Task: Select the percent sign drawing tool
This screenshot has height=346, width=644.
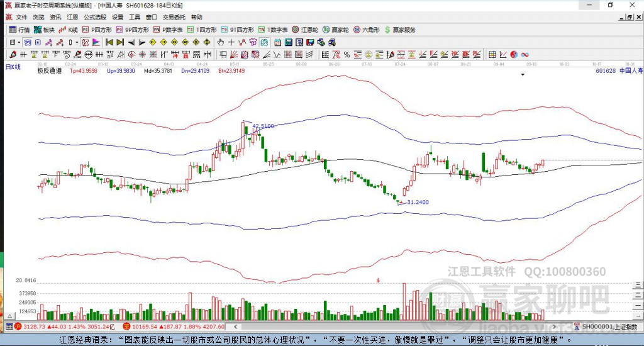Action: click(347, 54)
